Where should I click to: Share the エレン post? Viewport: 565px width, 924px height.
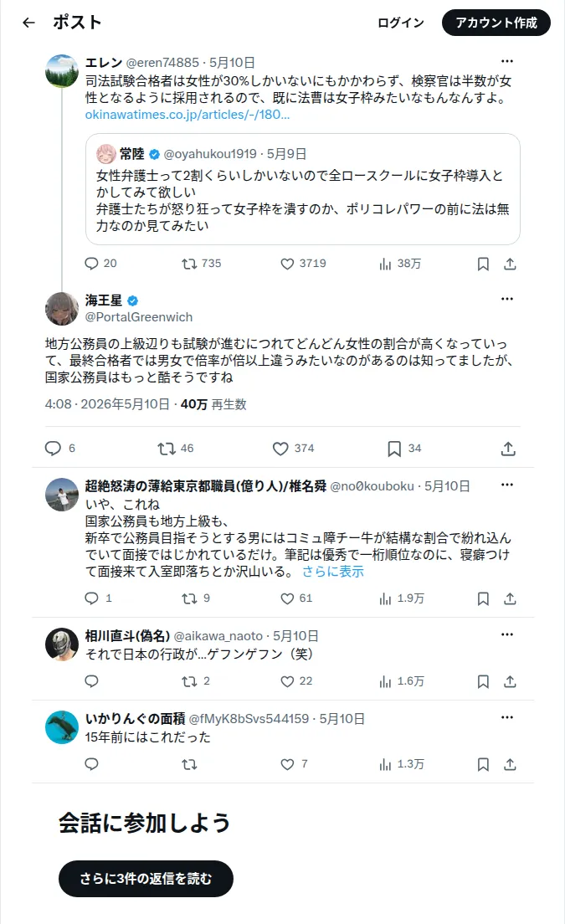coord(511,264)
